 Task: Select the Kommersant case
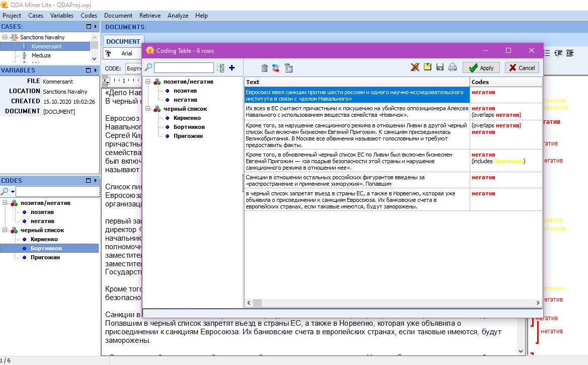tap(46, 46)
